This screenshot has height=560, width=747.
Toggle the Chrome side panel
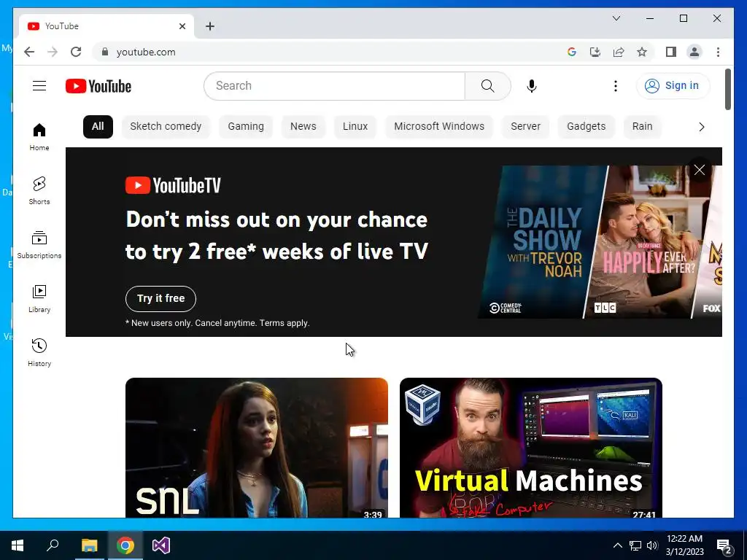point(671,52)
